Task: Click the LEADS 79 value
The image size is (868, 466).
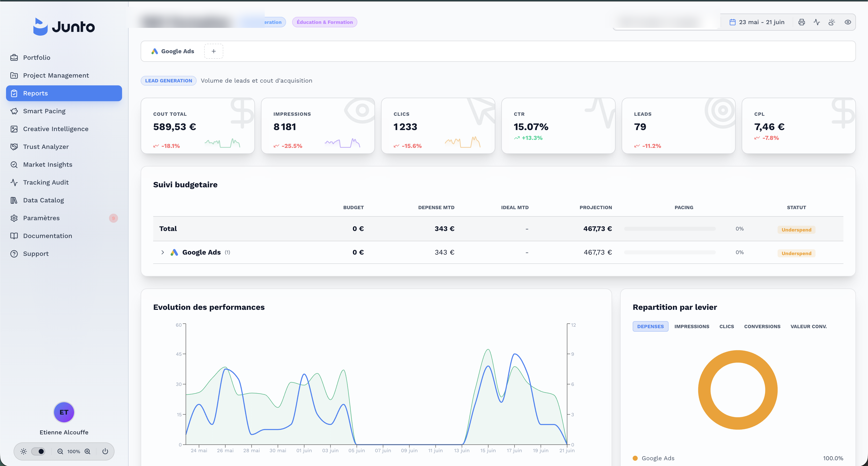Action: tap(640, 127)
